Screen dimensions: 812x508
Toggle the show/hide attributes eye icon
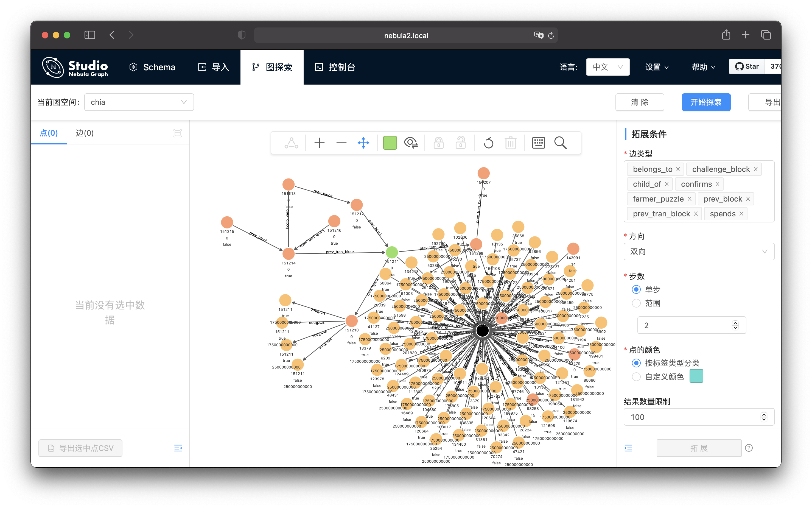(411, 143)
